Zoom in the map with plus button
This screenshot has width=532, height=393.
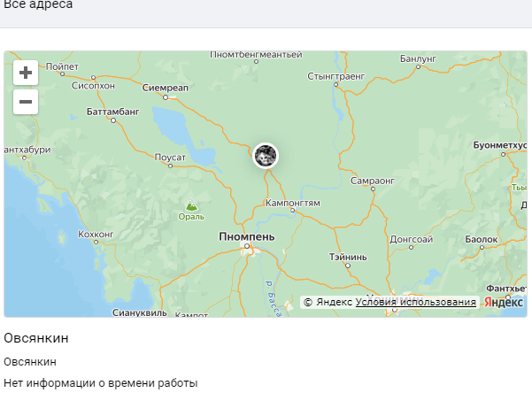pos(26,73)
